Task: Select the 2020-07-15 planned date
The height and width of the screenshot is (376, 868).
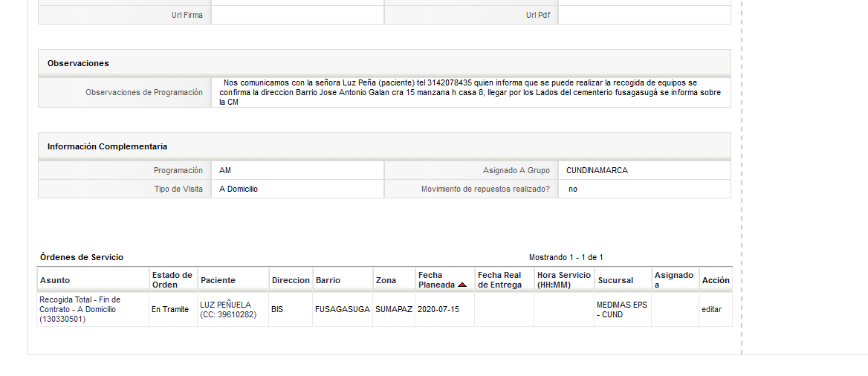Action: point(438,310)
